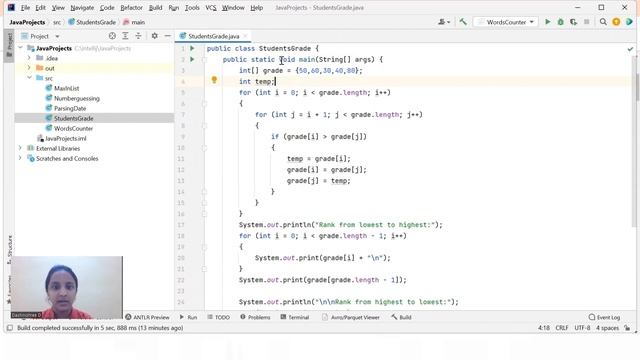
Task: Open Avro/Parquet Viewer tool window
Action: coord(351,317)
